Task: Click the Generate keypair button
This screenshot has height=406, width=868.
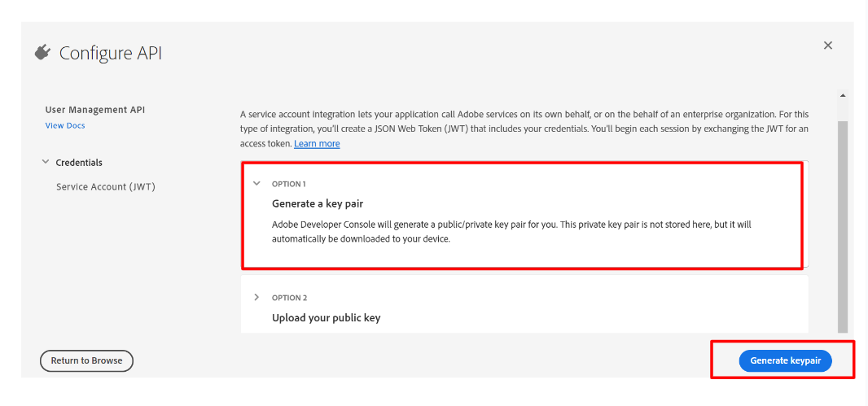Action: [785, 360]
